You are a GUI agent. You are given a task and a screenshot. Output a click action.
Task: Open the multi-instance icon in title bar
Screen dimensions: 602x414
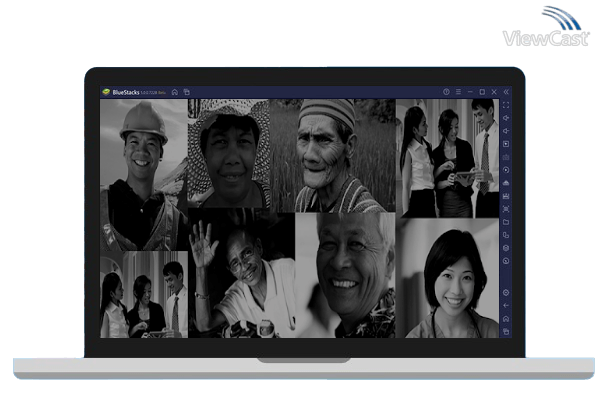click(x=187, y=92)
